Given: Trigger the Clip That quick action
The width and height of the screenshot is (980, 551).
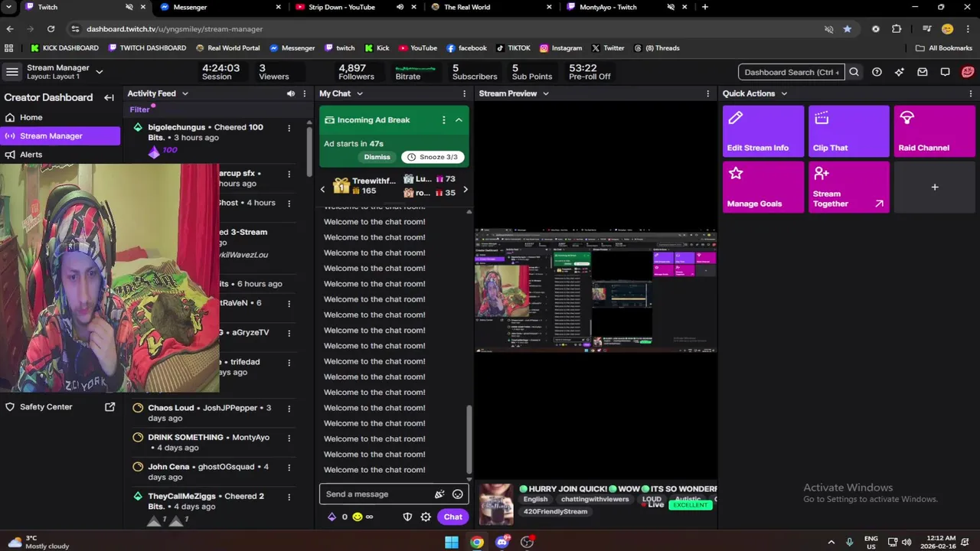Looking at the screenshot, I should 849,132.
